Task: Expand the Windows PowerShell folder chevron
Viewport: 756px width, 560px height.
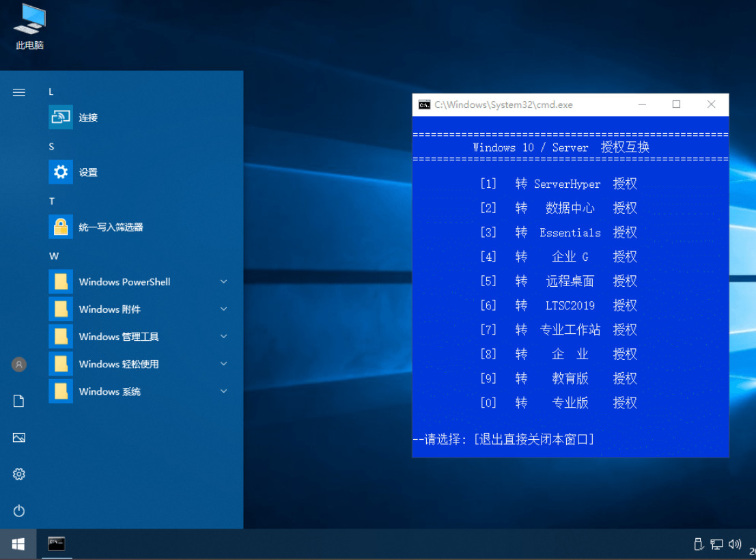Action: 224,281
